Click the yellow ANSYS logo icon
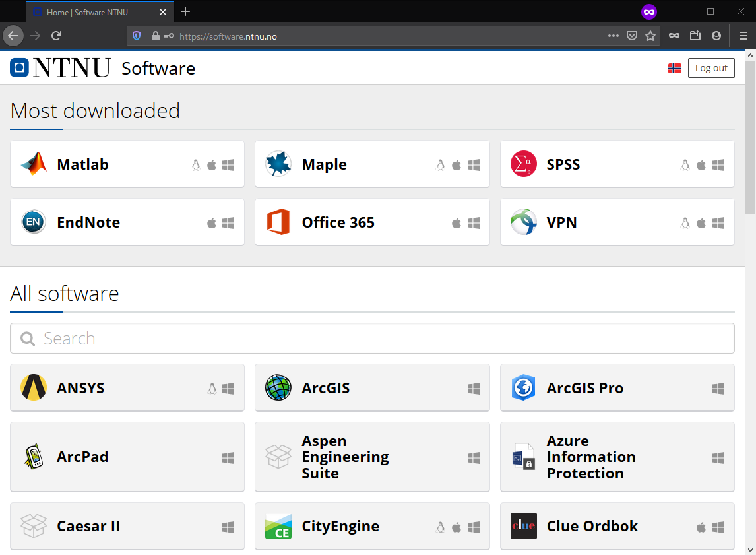756x555 pixels. point(34,387)
